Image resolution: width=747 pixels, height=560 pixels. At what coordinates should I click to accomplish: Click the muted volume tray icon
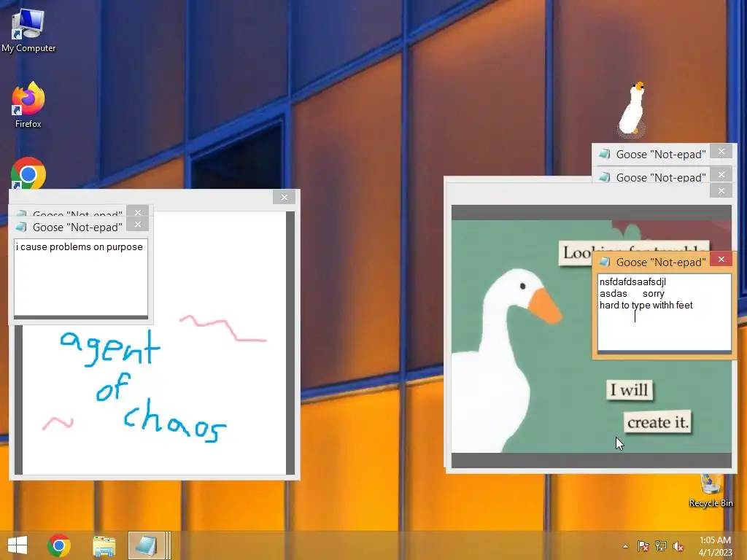point(678,546)
